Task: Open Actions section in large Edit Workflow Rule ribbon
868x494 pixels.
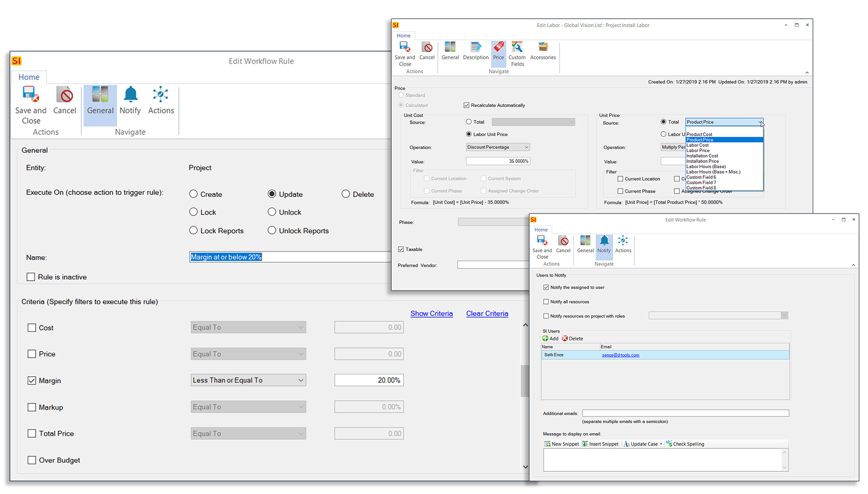Action: 161,100
